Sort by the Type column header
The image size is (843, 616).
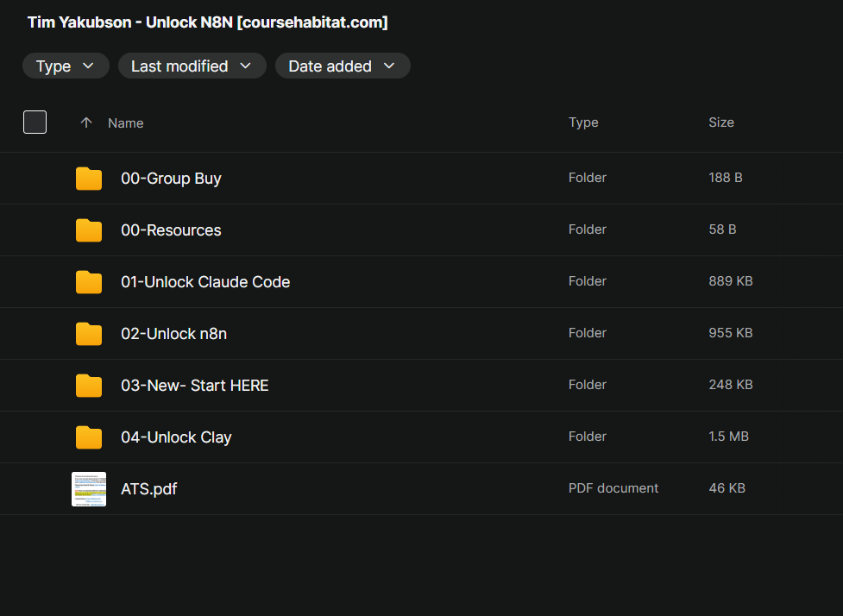coord(583,123)
